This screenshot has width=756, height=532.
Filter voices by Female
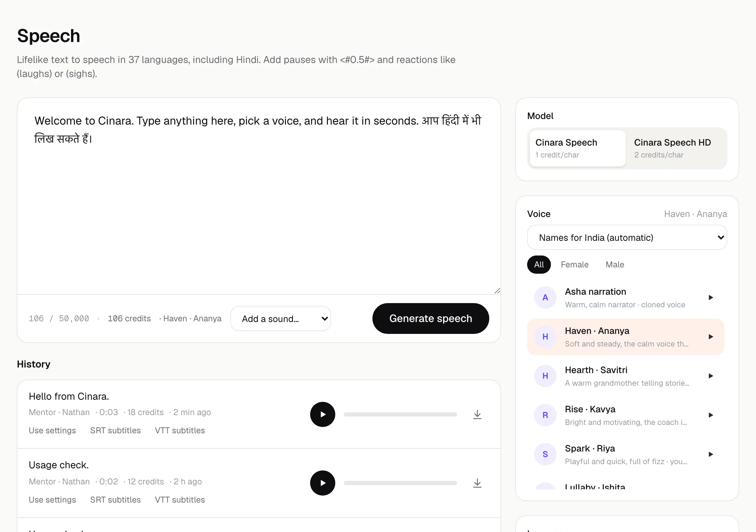[575, 265]
